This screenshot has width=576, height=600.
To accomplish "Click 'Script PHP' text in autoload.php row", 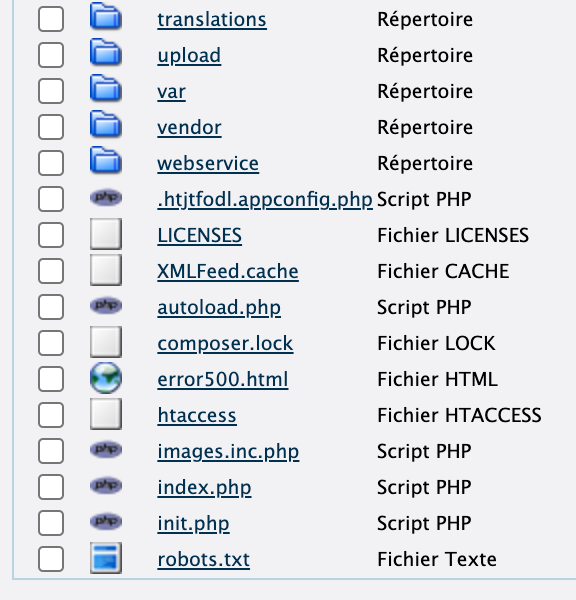I will pyautogui.click(x=424, y=308).
